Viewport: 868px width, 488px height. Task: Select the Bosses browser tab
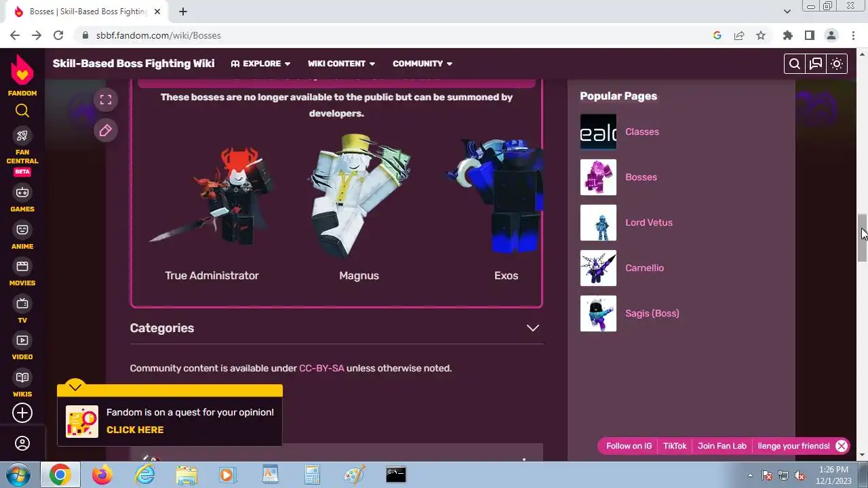(x=88, y=12)
